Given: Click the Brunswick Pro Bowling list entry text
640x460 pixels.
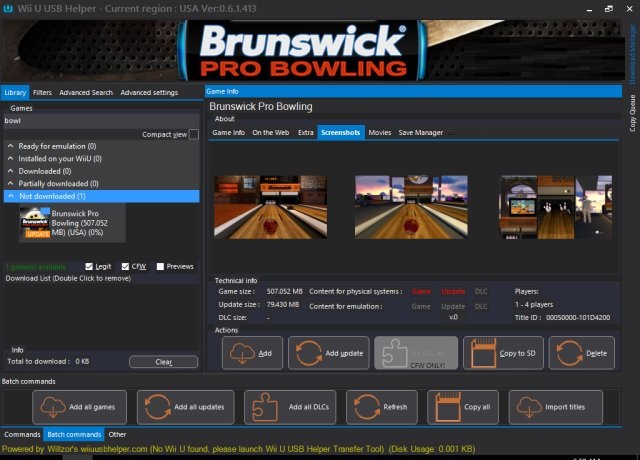Looking at the screenshot, I should click(79, 223).
